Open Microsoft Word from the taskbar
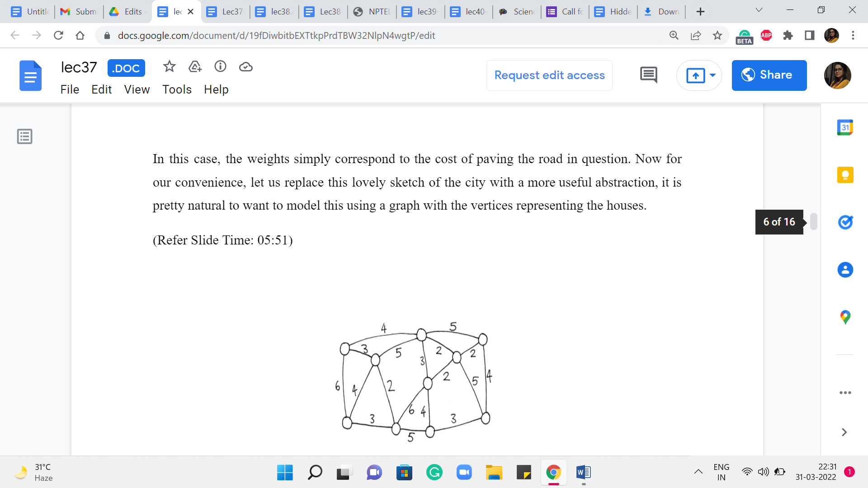This screenshot has width=868, height=488. [583, 473]
